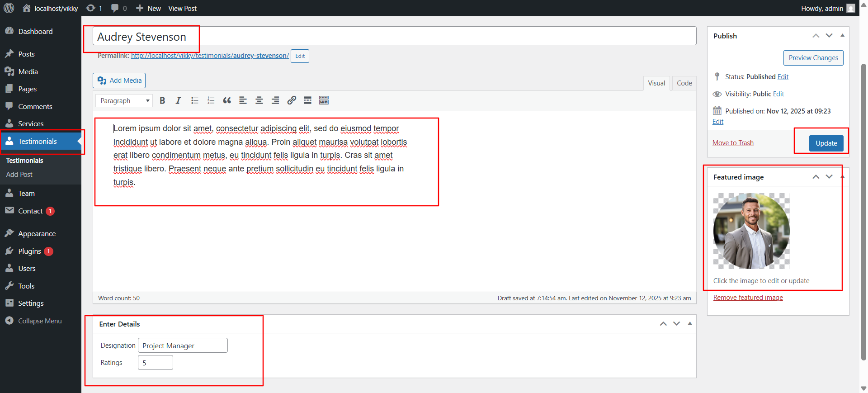The width and height of the screenshot is (868, 393).
Task: Collapse the Publish panel with its triangle toggle
Action: [842, 35]
